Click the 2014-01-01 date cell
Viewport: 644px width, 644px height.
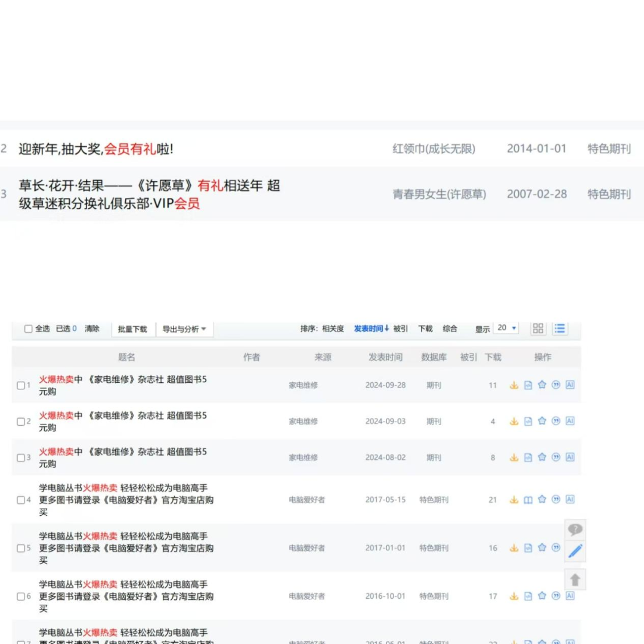(537, 148)
